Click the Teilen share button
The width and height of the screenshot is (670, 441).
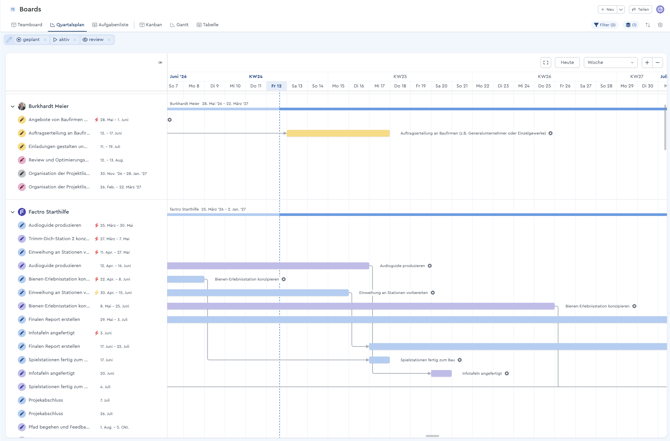click(640, 9)
